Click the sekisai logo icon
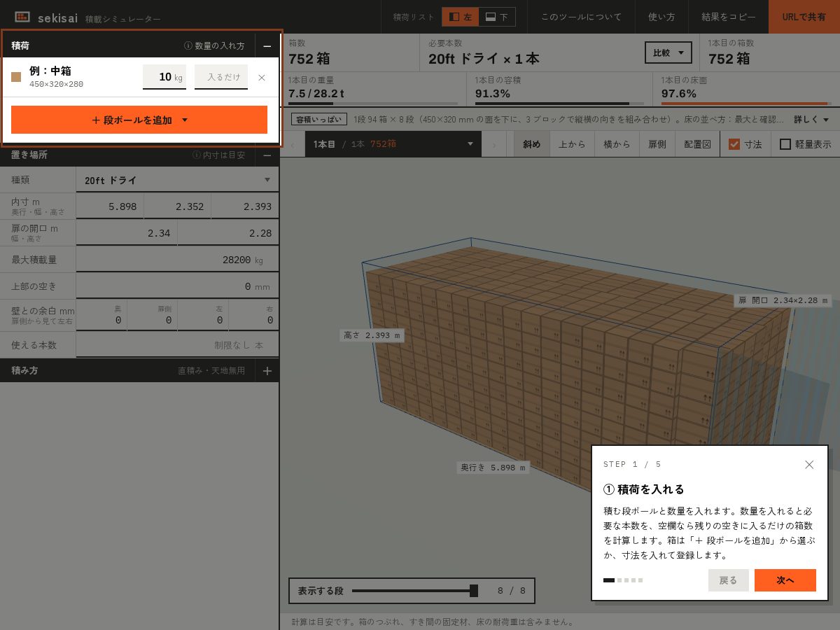The width and height of the screenshot is (840, 630). click(22, 17)
